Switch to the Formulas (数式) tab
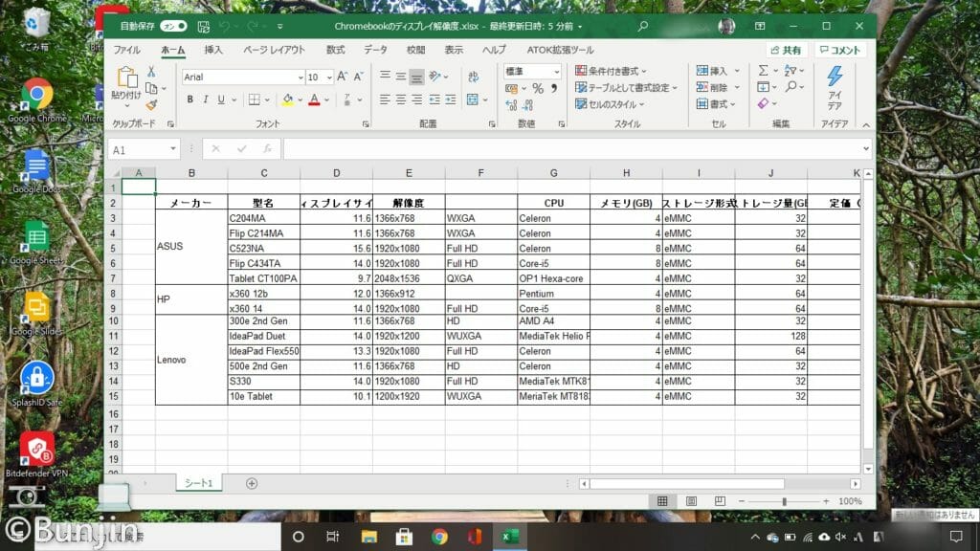Image resolution: width=980 pixels, height=551 pixels. point(335,50)
